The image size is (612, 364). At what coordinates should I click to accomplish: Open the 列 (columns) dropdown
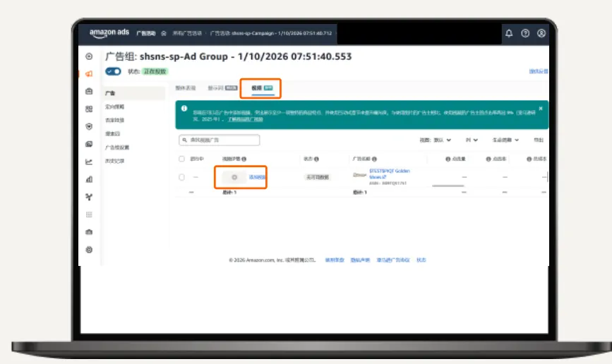(x=472, y=140)
